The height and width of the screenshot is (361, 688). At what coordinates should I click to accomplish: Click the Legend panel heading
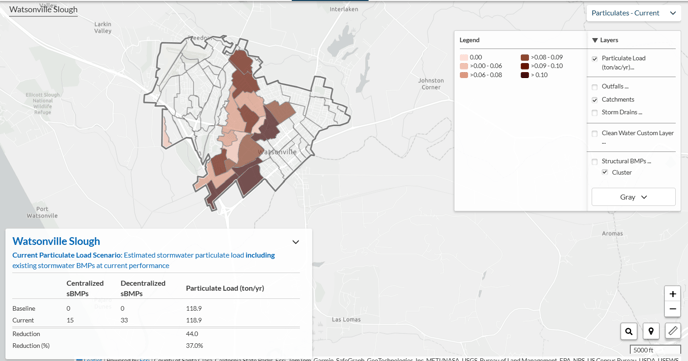click(469, 40)
